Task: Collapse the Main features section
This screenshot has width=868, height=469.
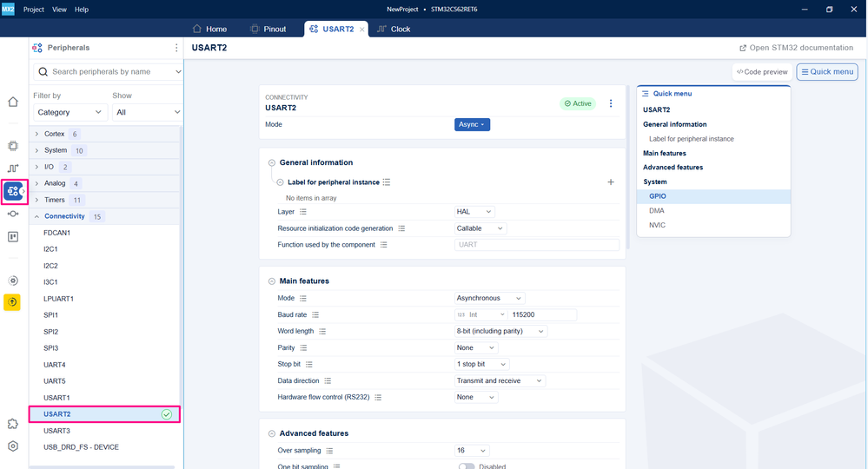Action: point(272,281)
